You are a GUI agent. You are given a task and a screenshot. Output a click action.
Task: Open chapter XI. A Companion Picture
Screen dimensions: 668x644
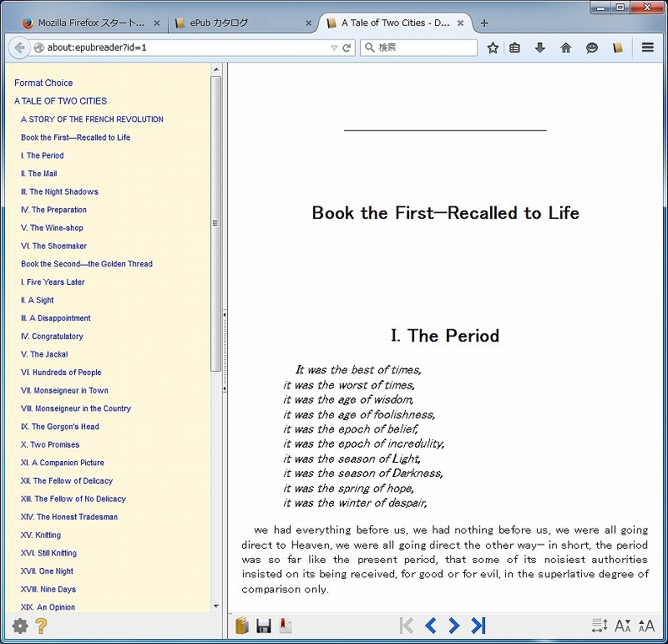pos(63,463)
